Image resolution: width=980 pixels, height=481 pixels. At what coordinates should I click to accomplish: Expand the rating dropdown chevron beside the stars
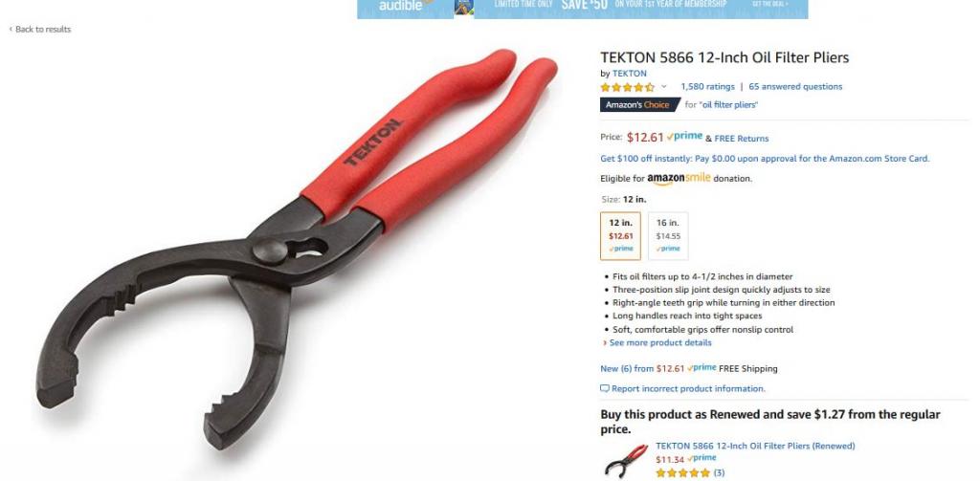(664, 87)
